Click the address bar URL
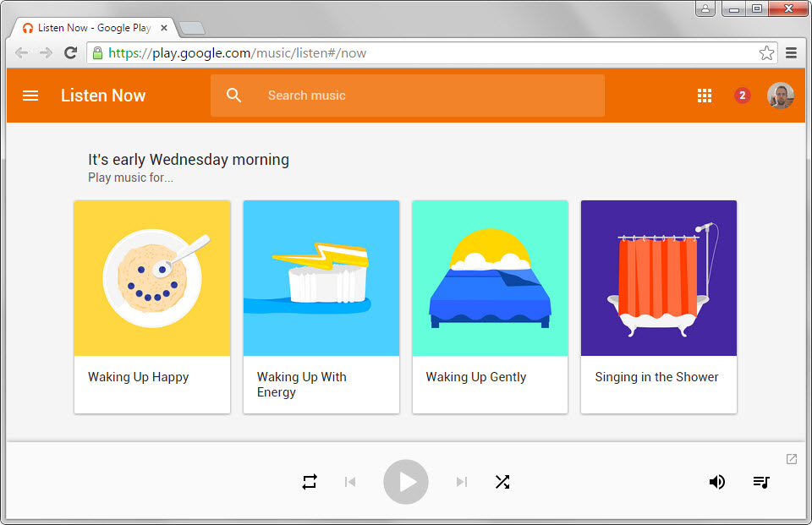This screenshot has height=525, width=812. pos(237,52)
